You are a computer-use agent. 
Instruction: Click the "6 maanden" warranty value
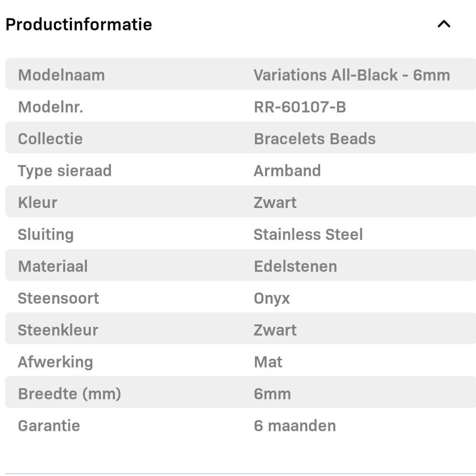[x=294, y=425]
